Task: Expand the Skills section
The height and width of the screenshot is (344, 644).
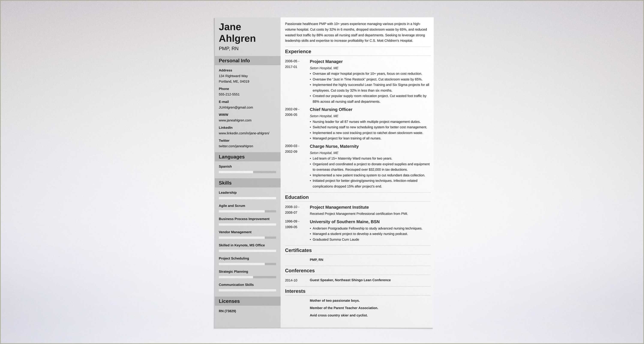Action: pos(225,183)
